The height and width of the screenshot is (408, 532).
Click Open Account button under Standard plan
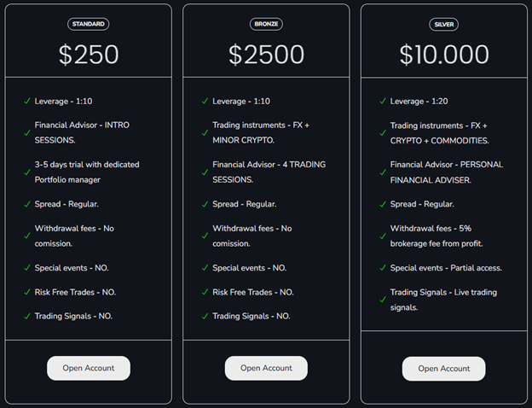(x=89, y=368)
